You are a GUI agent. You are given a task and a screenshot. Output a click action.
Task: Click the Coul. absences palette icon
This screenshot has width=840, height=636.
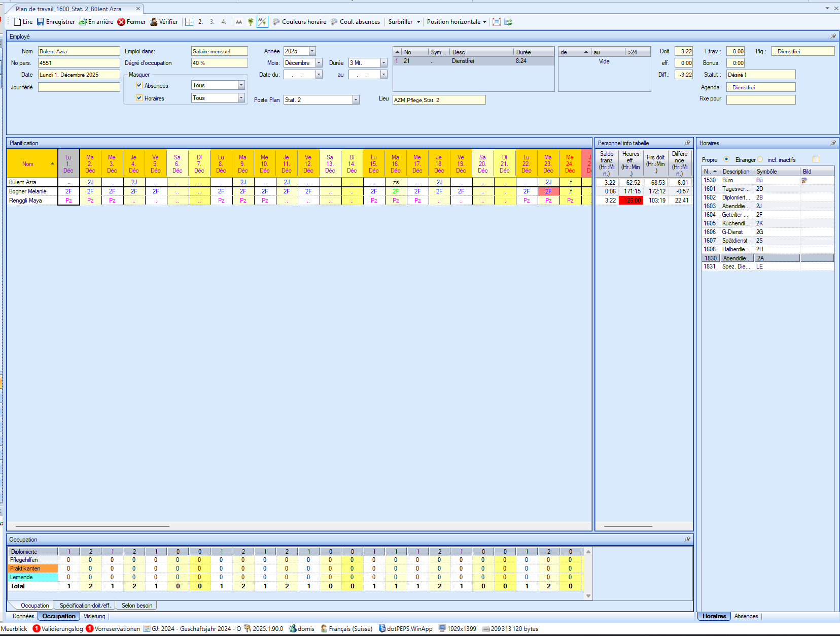click(x=334, y=22)
